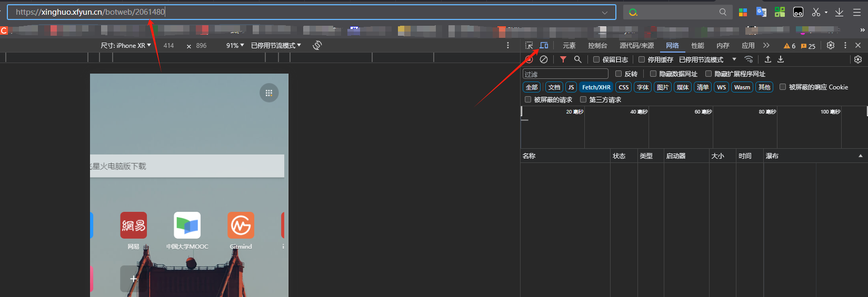Click the import HAR upload icon
The height and width of the screenshot is (297, 868).
point(768,59)
